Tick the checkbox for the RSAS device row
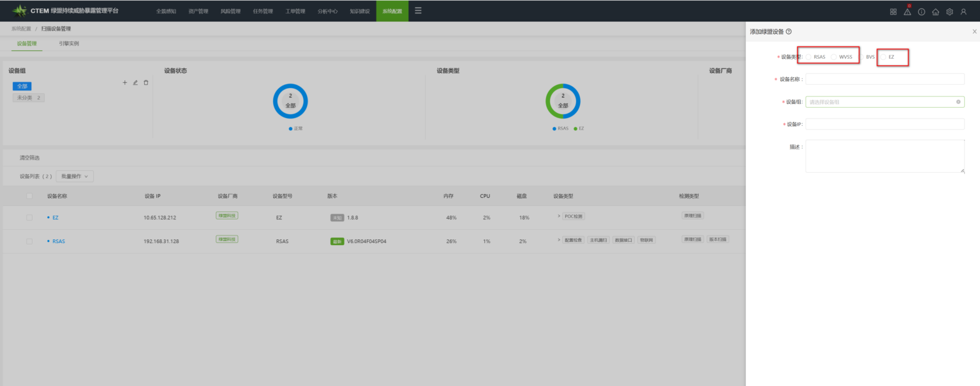This screenshot has width=980, height=386. click(29, 241)
